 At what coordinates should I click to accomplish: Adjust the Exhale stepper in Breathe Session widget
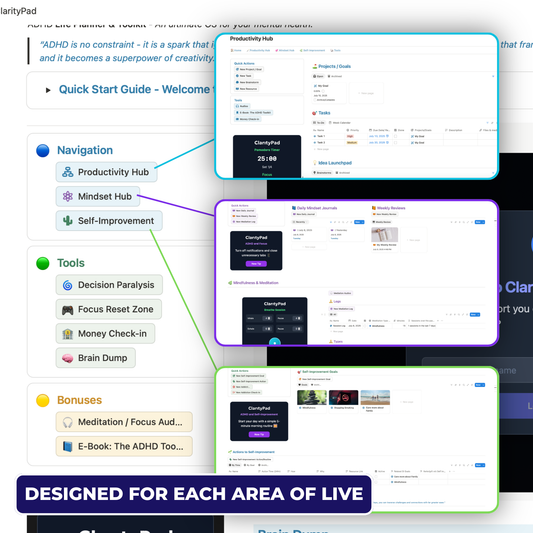(x=268, y=329)
